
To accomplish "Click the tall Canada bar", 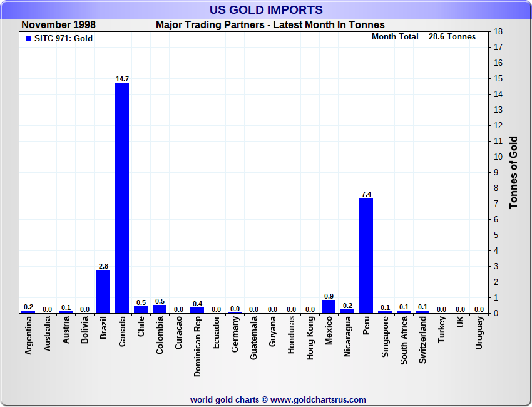I will 122,198.
